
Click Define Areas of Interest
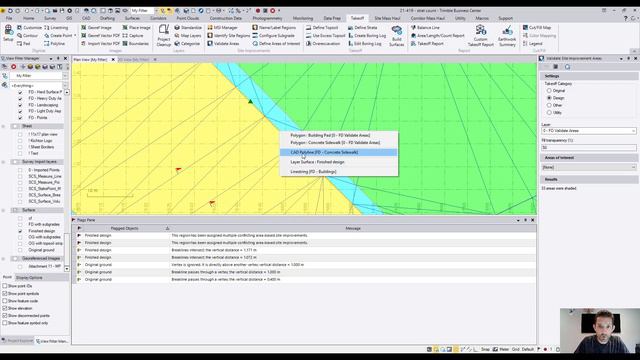pyautogui.click(x=276, y=43)
